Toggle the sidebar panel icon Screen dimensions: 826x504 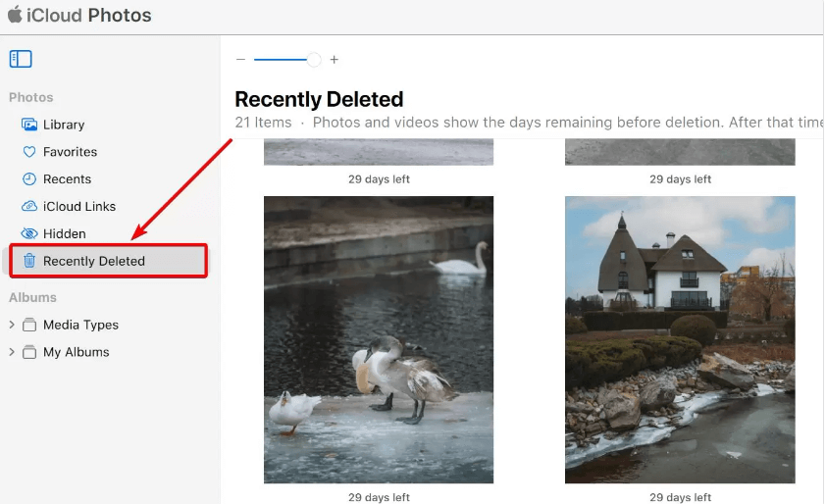click(x=21, y=59)
